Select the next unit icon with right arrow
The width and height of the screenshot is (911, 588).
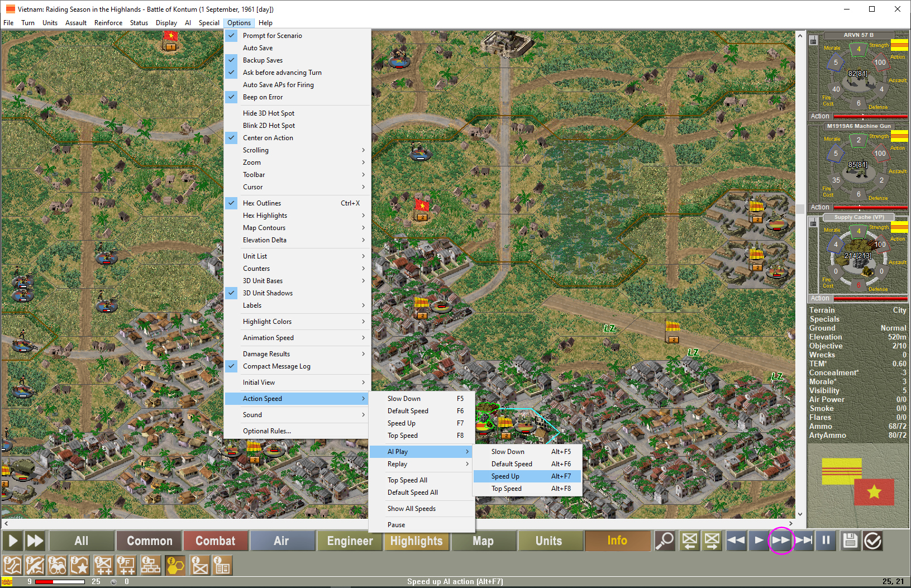712,541
